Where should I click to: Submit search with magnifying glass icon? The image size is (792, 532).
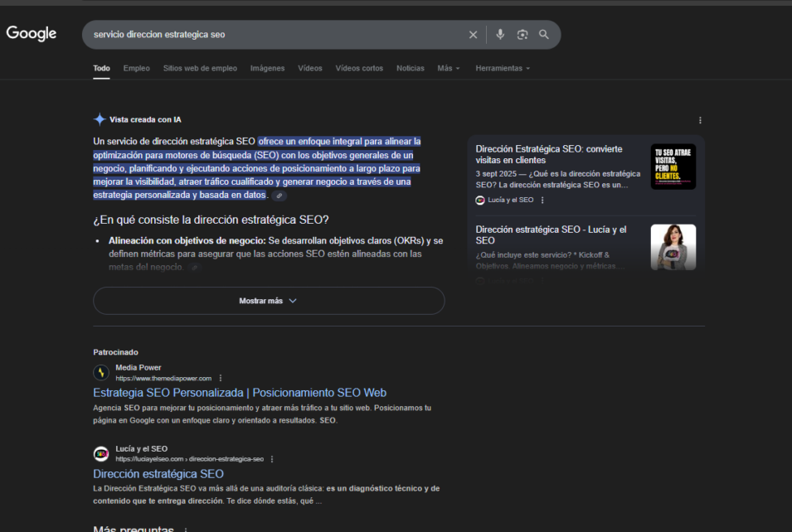point(543,34)
